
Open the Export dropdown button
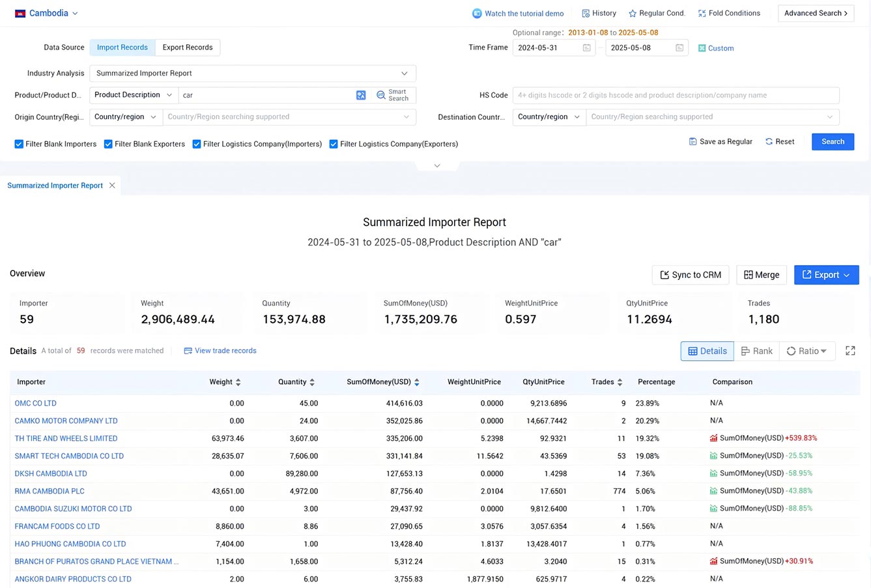coord(826,275)
